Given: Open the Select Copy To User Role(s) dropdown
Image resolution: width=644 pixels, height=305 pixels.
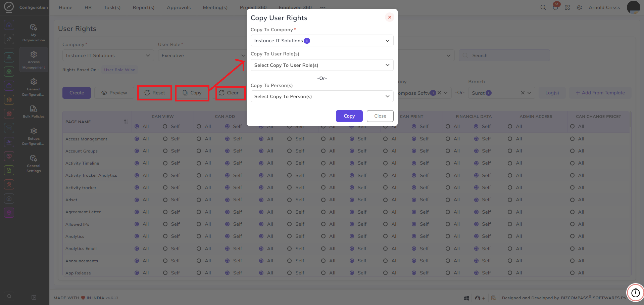Looking at the screenshot, I should point(322,65).
